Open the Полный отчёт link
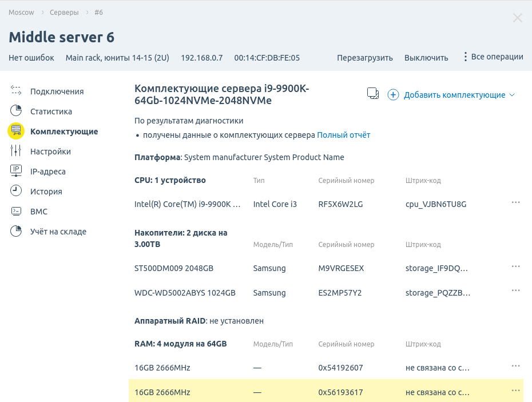Image resolution: width=532 pixels, height=402 pixels. point(343,135)
